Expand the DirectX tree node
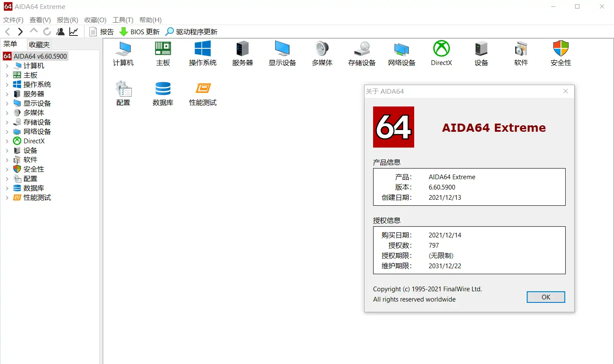 click(x=7, y=141)
